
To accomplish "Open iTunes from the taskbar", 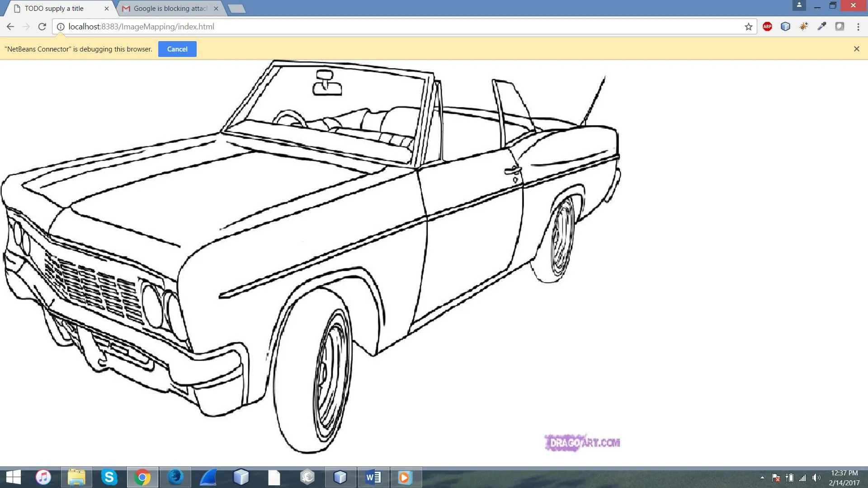I will tap(43, 477).
